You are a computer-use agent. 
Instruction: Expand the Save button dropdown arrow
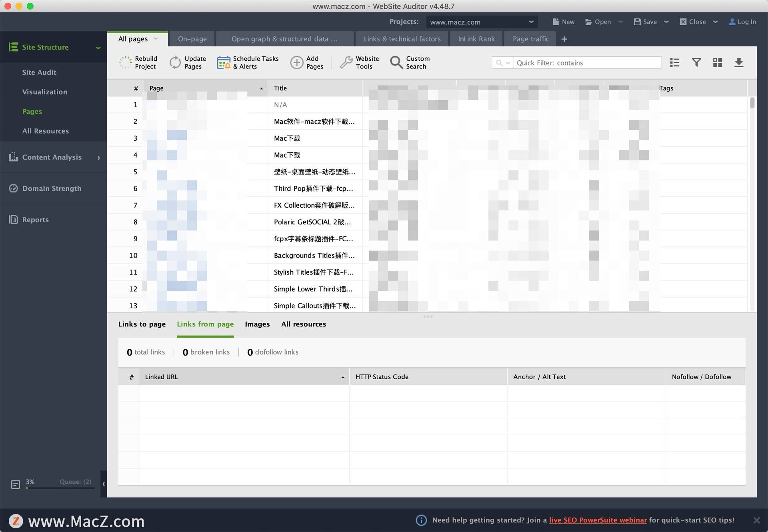(x=666, y=22)
